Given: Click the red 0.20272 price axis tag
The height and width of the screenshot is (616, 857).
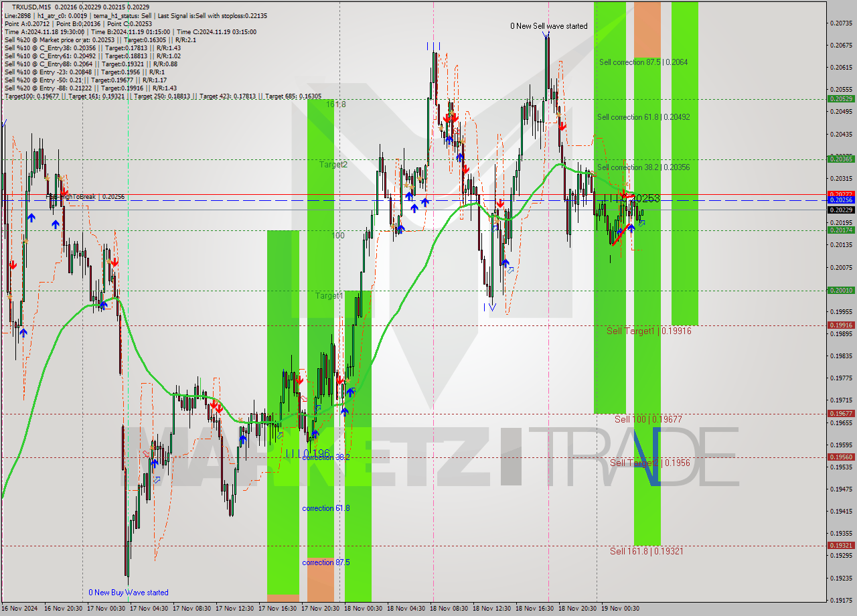Looking at the screenshot, I should [x=841, y=194].
